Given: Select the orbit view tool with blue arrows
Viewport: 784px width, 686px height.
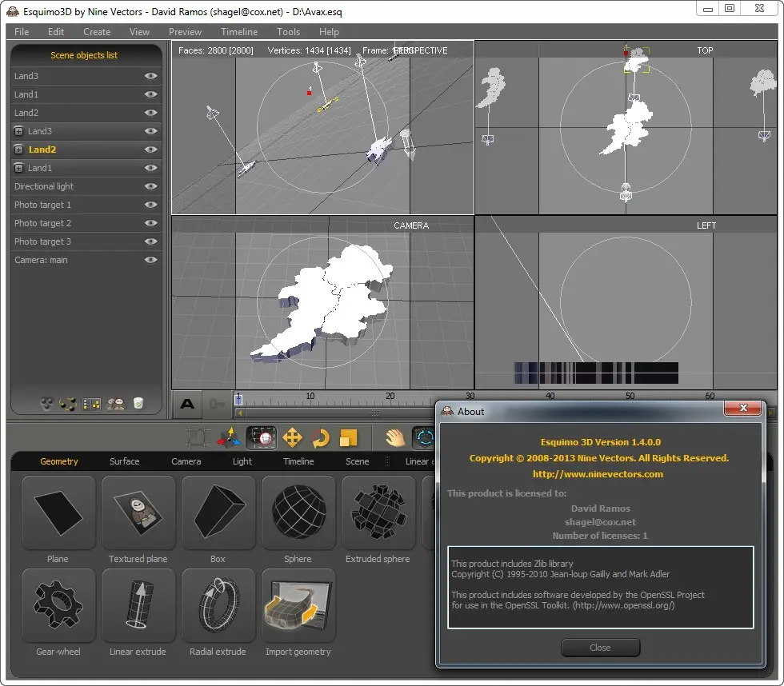Looking at the screenshot, I should click(424, 437).
